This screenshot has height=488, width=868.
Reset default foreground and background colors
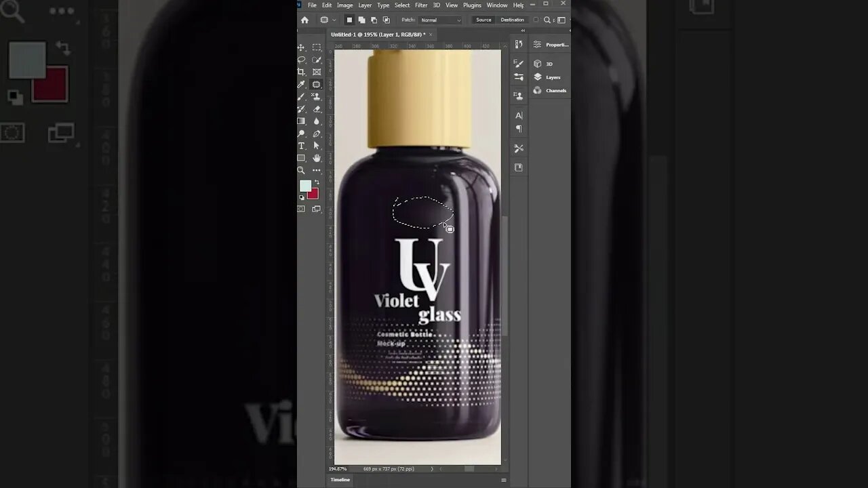click(x=302, y=198)
